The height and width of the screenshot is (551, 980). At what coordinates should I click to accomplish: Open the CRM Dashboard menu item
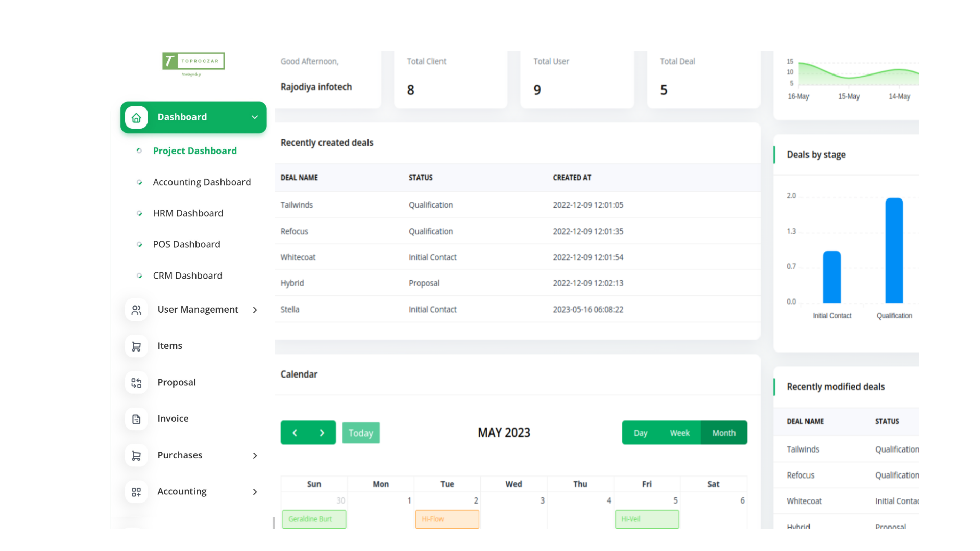[x=187, y=275]
